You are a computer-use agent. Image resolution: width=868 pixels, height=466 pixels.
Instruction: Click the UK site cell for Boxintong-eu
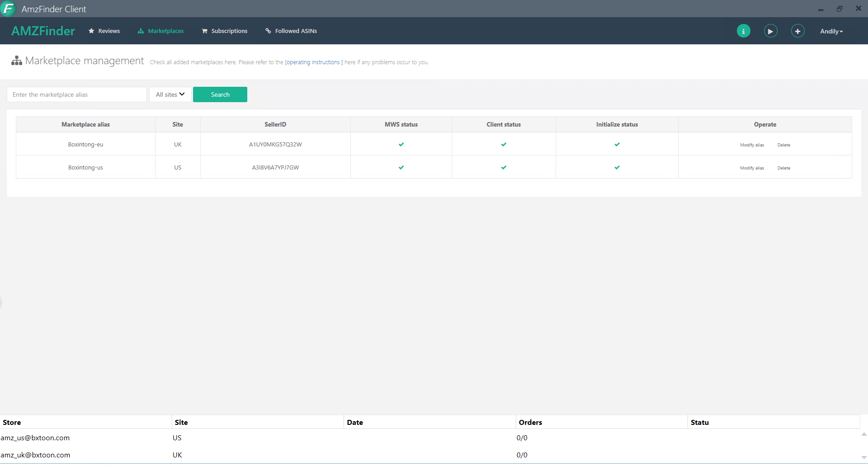coord(178,145)
